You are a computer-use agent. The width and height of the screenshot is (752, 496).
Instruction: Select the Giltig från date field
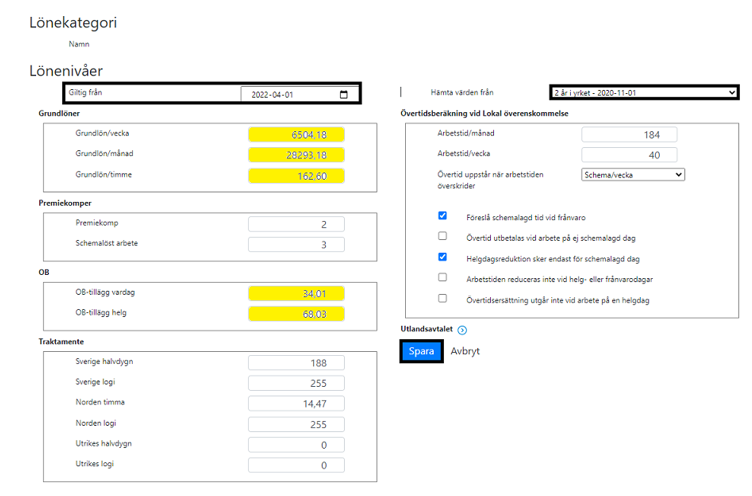[299, 94]
